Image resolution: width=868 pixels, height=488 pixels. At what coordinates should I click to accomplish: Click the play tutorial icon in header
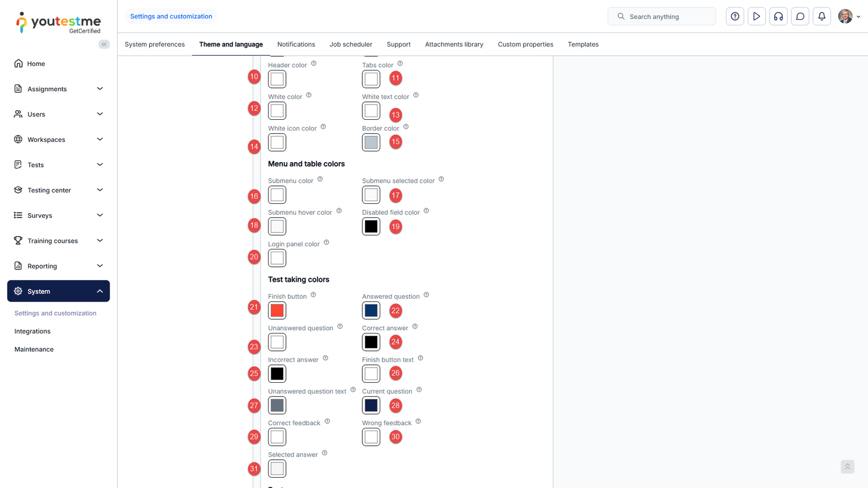tap(756, 16)
